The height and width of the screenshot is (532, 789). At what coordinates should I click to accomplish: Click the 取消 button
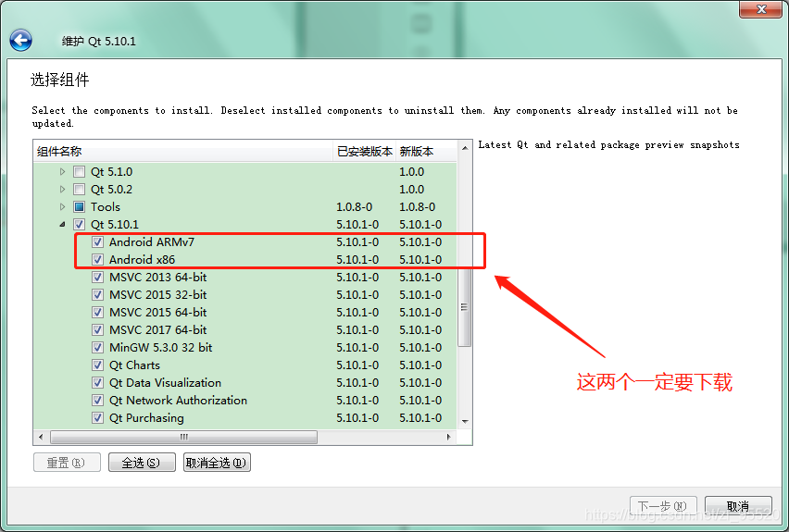(738, 506)
